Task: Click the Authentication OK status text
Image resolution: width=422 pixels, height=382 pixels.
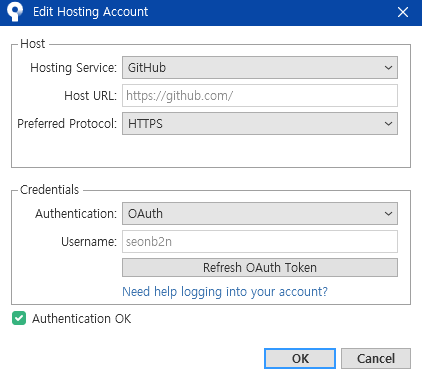Action: click(x=82, y=319)
